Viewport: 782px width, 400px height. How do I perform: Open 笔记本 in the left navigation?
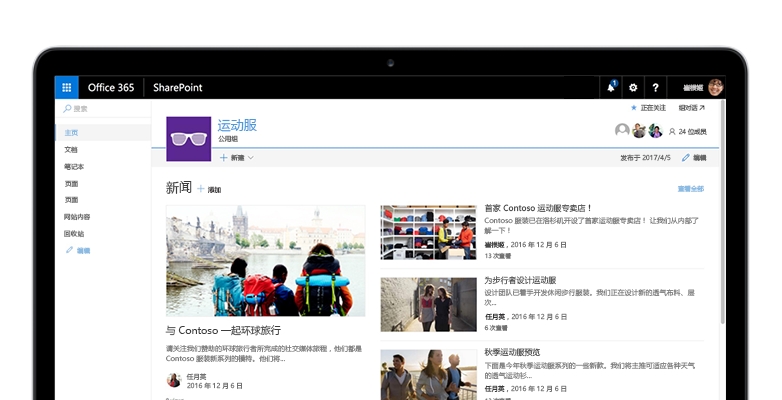click(74, 166)
